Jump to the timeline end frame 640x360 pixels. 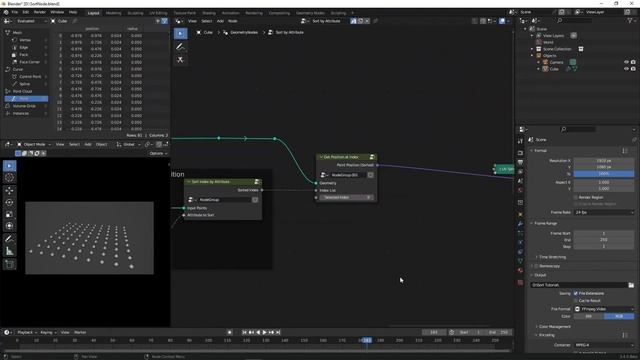click(278, 332)
